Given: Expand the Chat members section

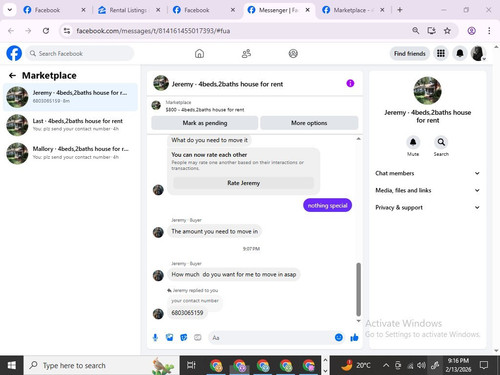Looking at the screenshot, I should point(427,173).
